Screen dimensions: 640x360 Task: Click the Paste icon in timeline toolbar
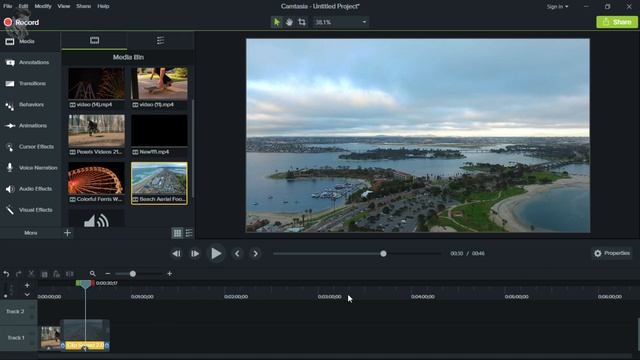click(57, 274)
